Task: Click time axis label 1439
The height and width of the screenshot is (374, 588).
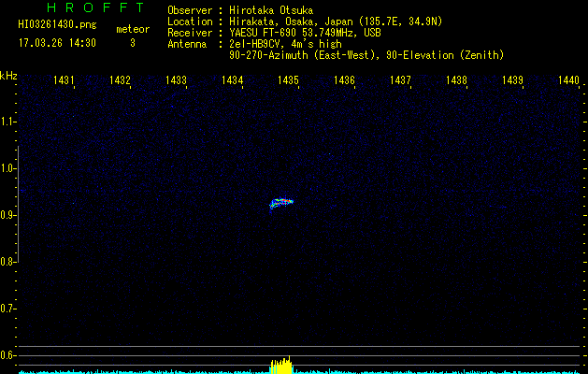Action: (x=512, y=80)
